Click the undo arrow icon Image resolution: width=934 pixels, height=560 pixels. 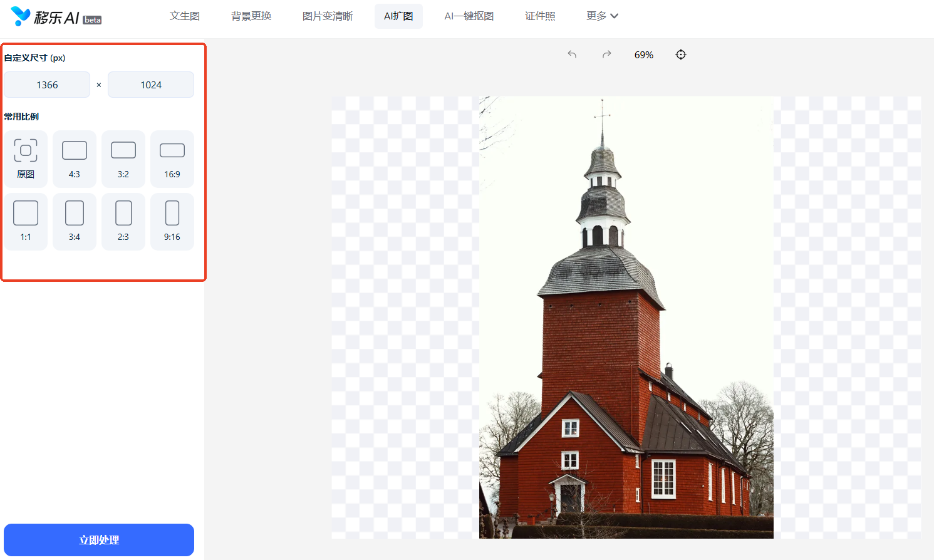coord(572,54)
